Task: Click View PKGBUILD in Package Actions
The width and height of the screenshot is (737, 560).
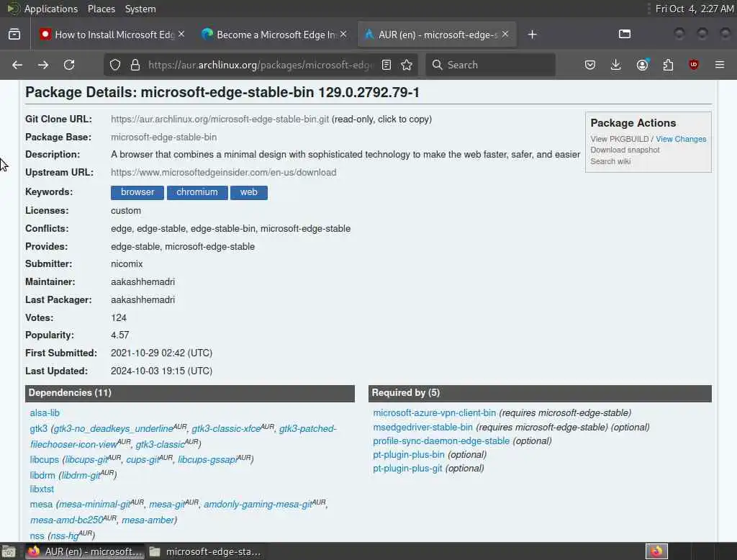Action: click(620, 139)
